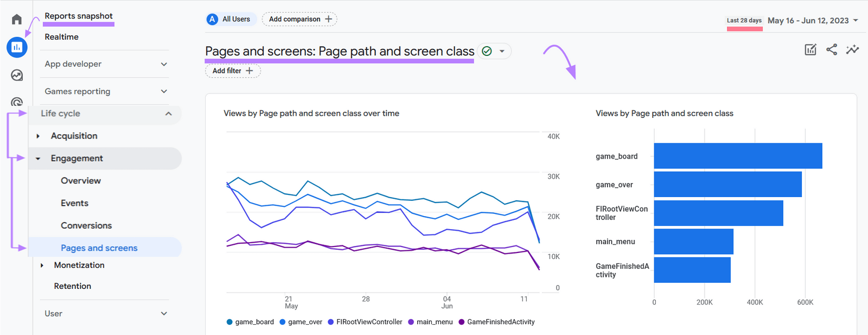
Task: Open the Advertising icon in sidebar
Action: click(x=17, y=101)
